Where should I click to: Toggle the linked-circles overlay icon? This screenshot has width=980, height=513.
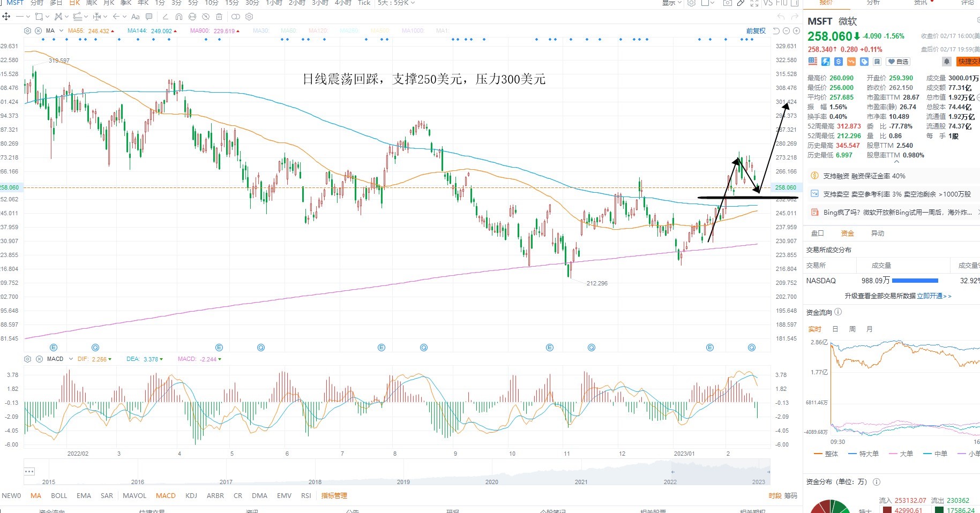[x=235, y=17]
